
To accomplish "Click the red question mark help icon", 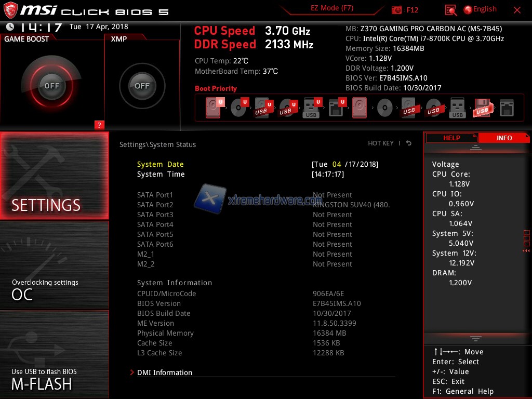I will point(99,125).
